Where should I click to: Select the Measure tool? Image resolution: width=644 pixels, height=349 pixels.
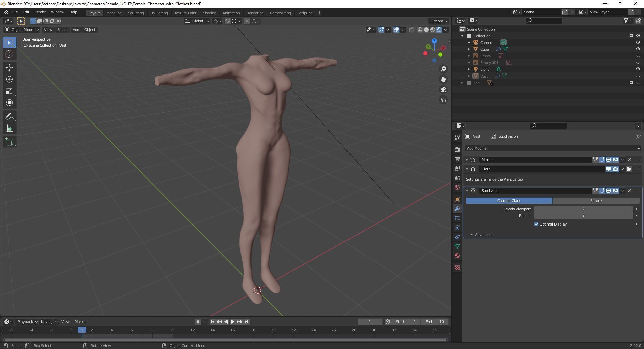point(9,129)
